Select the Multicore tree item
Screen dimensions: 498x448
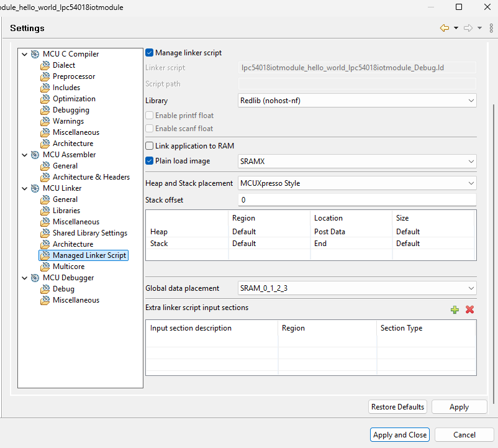[68, 267]
